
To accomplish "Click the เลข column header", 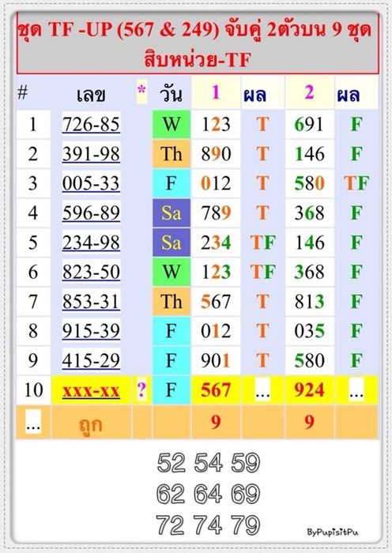I will (91, 95).
